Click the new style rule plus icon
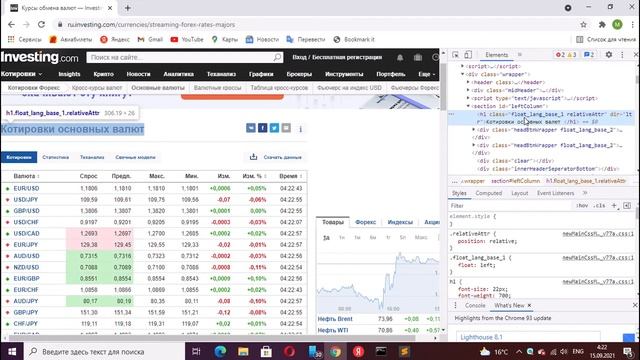 (614, 205)
